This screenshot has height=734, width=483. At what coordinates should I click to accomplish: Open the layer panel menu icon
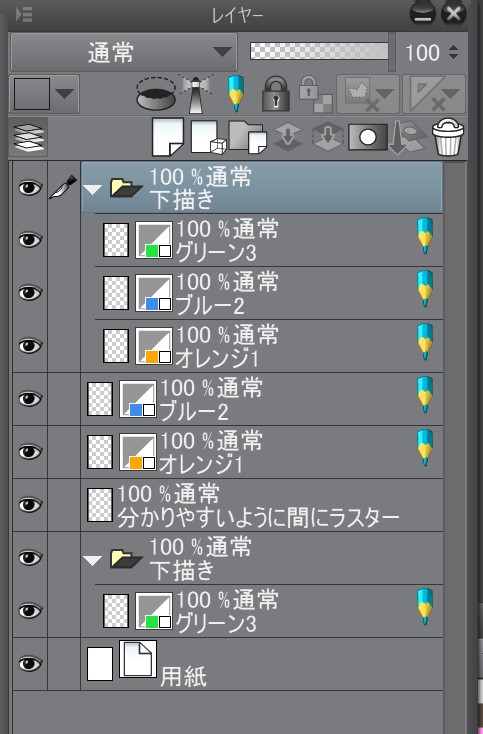click(x=24, y=15)
